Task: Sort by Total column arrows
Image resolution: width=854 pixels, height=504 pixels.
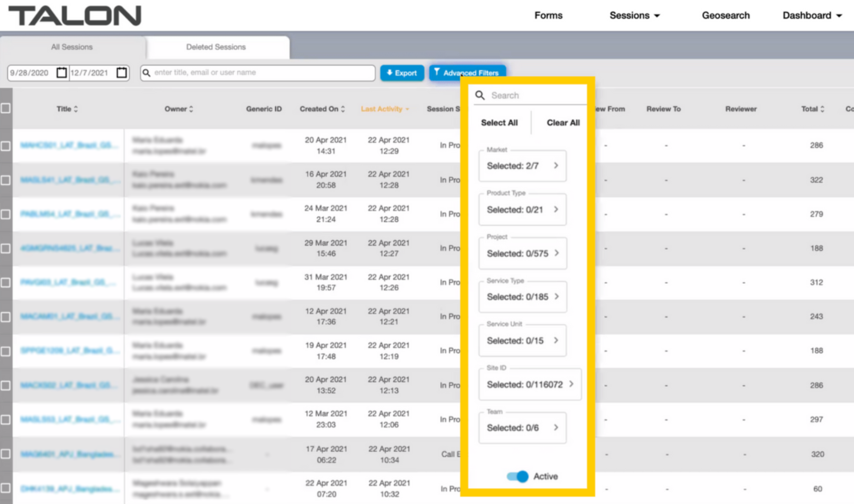Action: [x=822, y=109]
